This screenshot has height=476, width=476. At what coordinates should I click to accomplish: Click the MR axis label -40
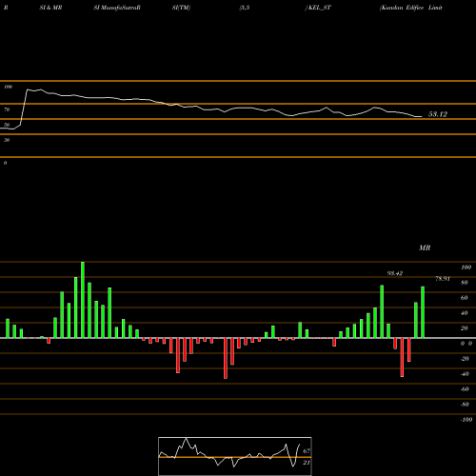465,374
